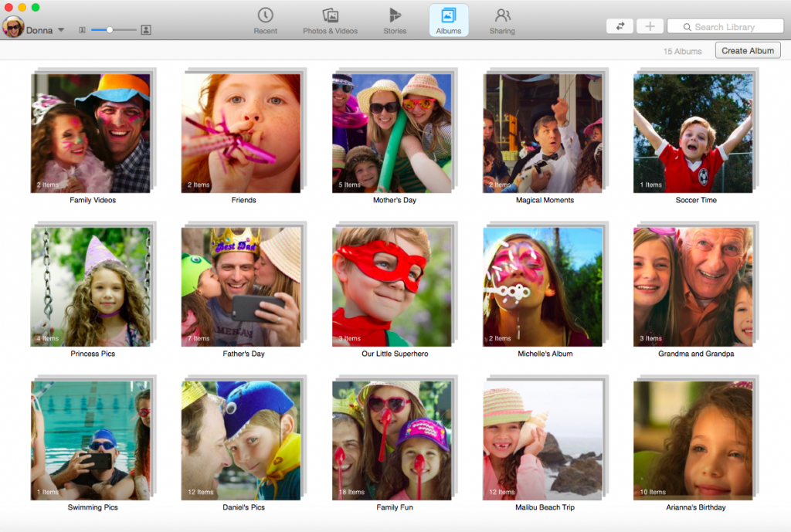Image resolution: width=791 pixels, height=532 pixels.
Task: Switch to Photos & Videos
Action: (330, 20)
